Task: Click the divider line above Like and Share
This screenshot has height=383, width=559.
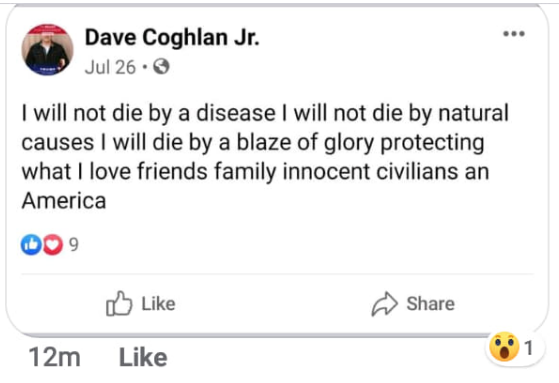Action: pos(277,274)
